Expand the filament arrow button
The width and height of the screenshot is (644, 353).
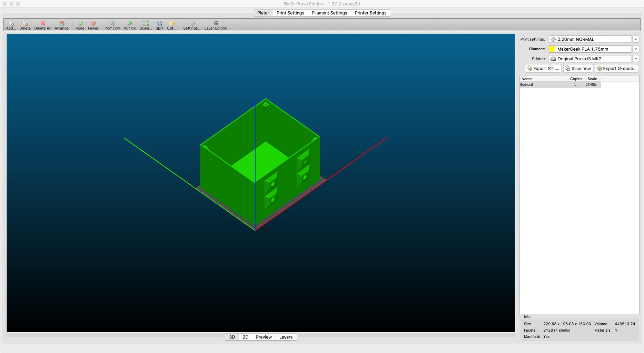[x=636, y=49]
